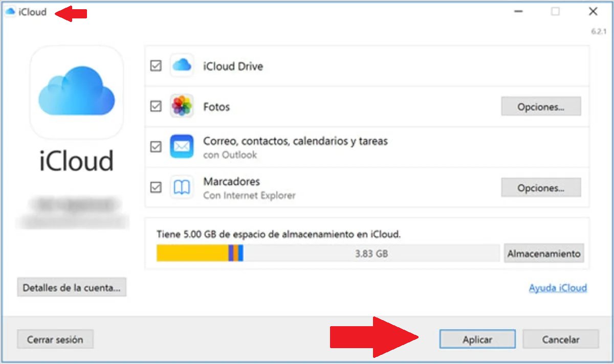The image size is (614, 364).
Task: Click the 3.83 GB free storage bar
Action: tap(371, 253)
